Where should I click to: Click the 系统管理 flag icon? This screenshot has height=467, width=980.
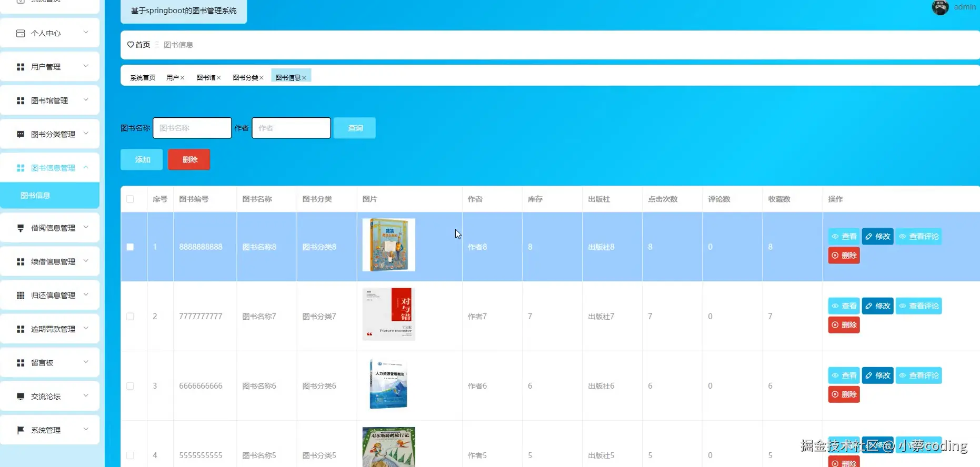(21, 430)
